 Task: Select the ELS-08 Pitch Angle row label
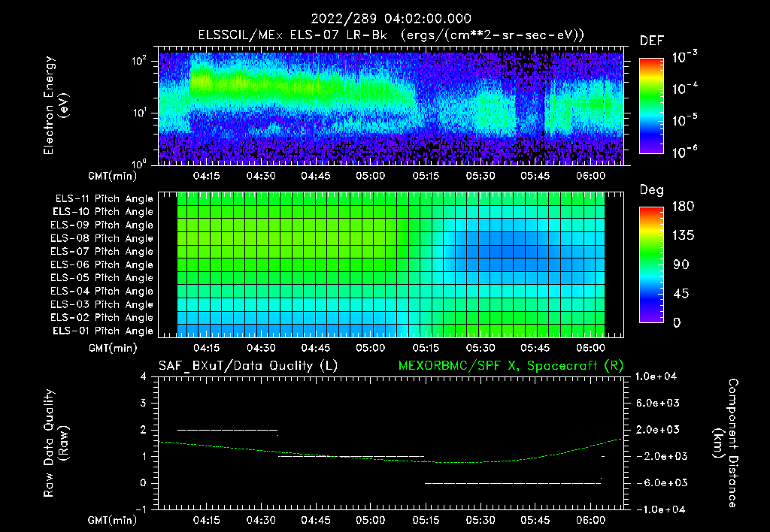(x=102, y=238)
